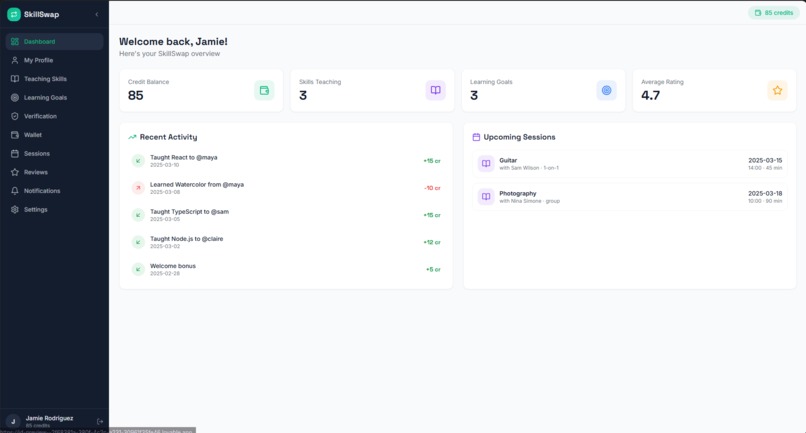Open the Guitar session with Sam Wilson
Viewport: 806px width, 433px height.
pyautogui.click(x=630, y=164)
